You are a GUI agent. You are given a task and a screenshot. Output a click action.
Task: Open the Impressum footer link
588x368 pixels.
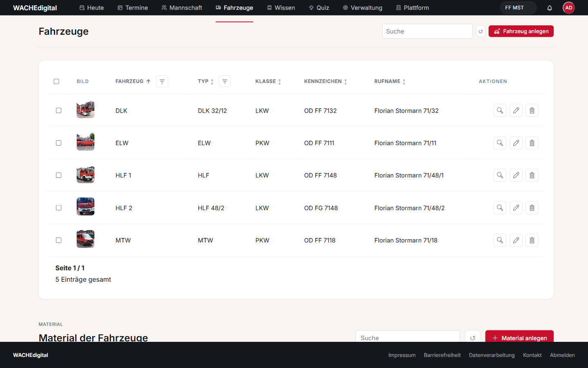402,355
